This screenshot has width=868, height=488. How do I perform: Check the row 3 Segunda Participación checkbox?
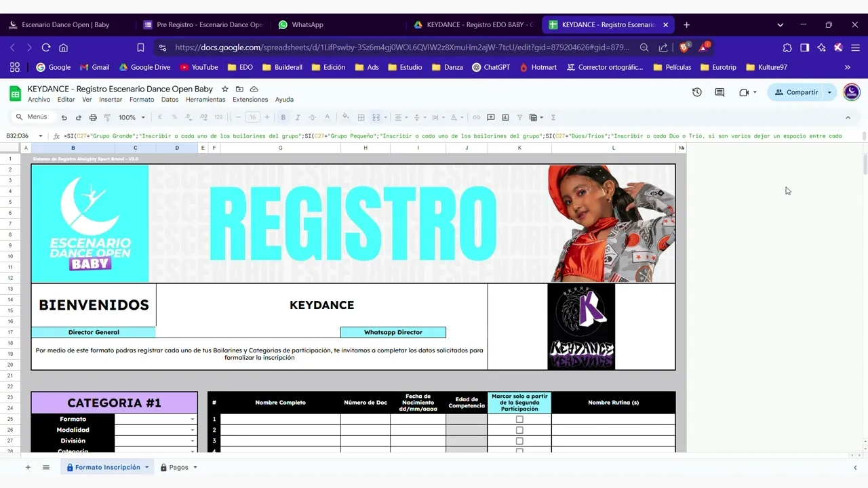pyautogui.click(x=519, y=441)
